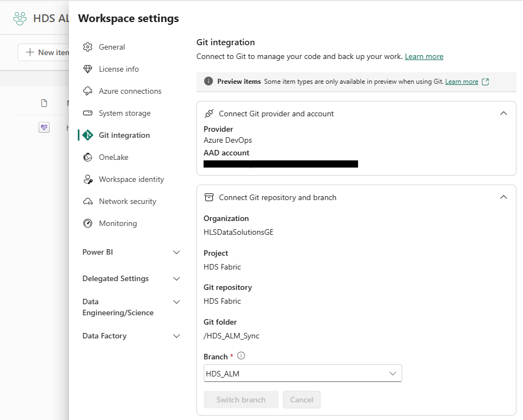
Task: Click the Preview items info icon
Action: click(x=209, y=81)
